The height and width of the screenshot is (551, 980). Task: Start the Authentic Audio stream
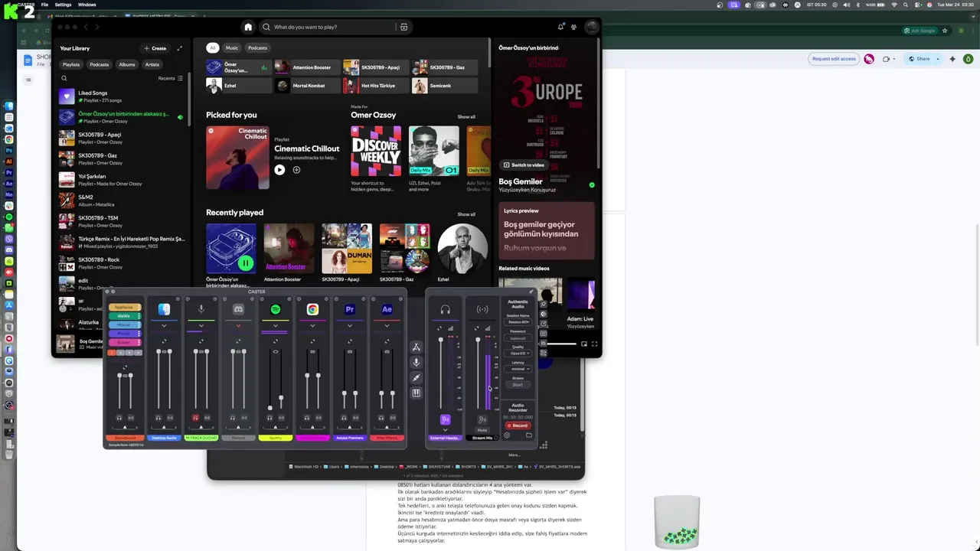tap(518, 385)
